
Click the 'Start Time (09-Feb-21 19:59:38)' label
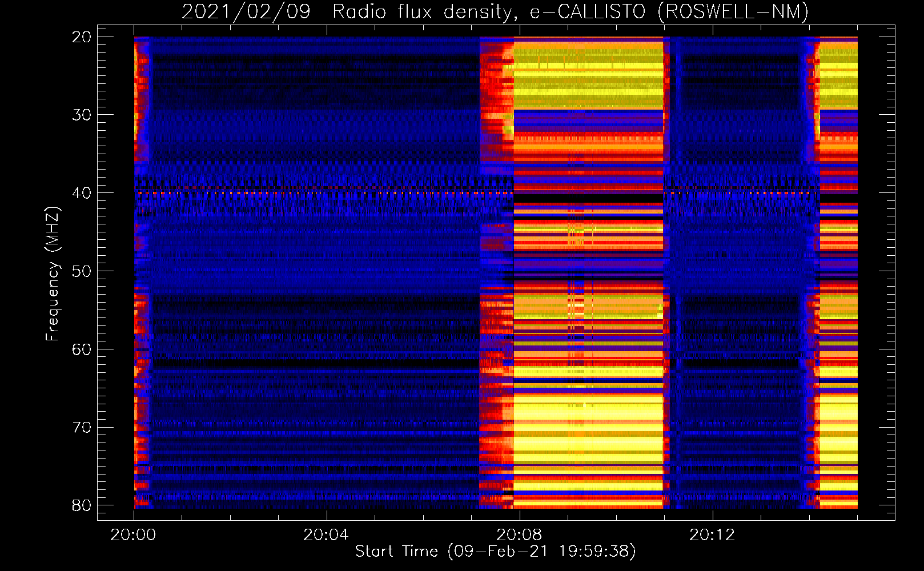pyautogui.click(x=495, y=552)
